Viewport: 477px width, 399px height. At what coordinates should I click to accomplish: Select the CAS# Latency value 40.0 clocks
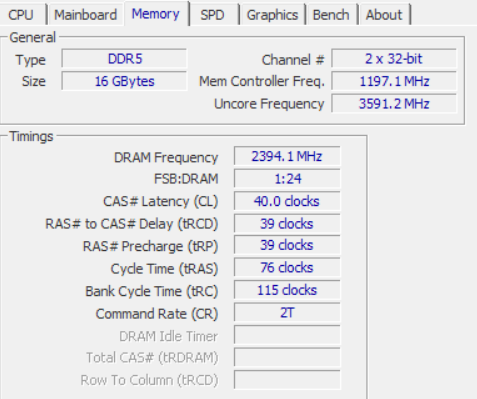(x=287, y=201)
